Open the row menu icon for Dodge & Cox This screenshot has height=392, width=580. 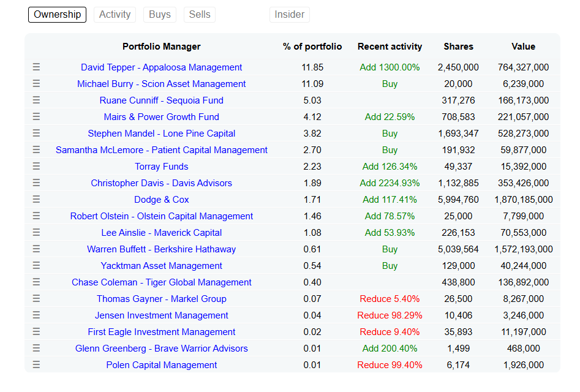(x=36, y=199)
